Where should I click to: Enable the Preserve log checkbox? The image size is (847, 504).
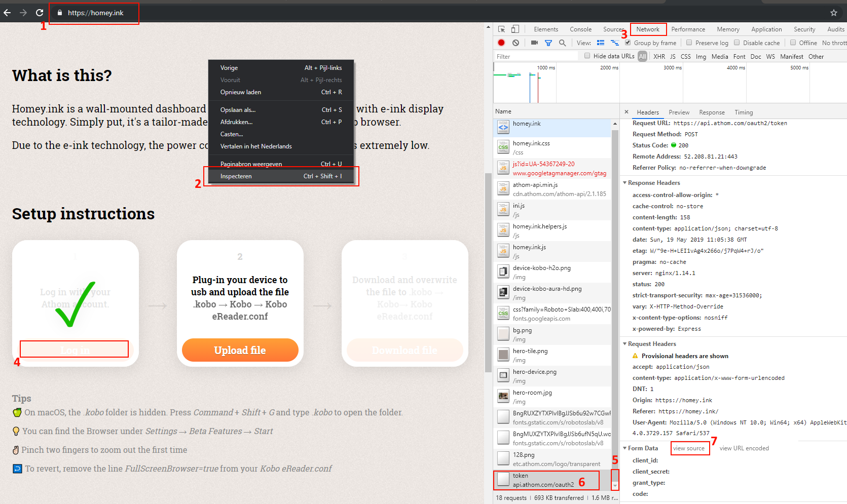[x=689, y=43]
